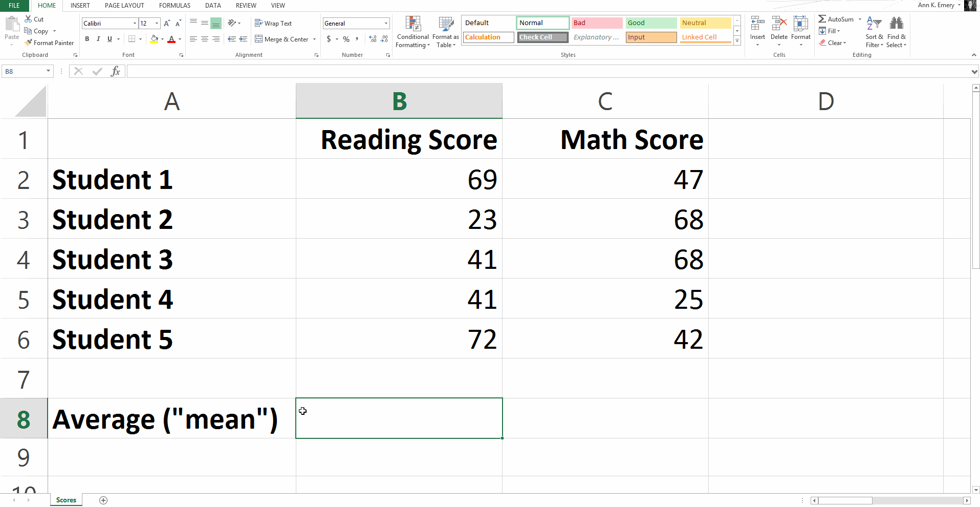980x507 pixels.
Task: Click the Percent Style icon
Action: (346, 39)
